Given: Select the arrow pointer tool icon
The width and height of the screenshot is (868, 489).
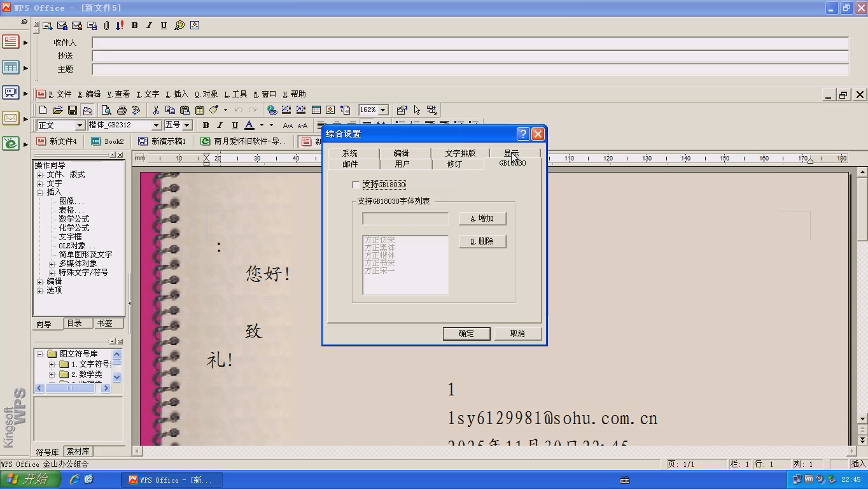Looking at the screenshot, I should coord(417,110).
